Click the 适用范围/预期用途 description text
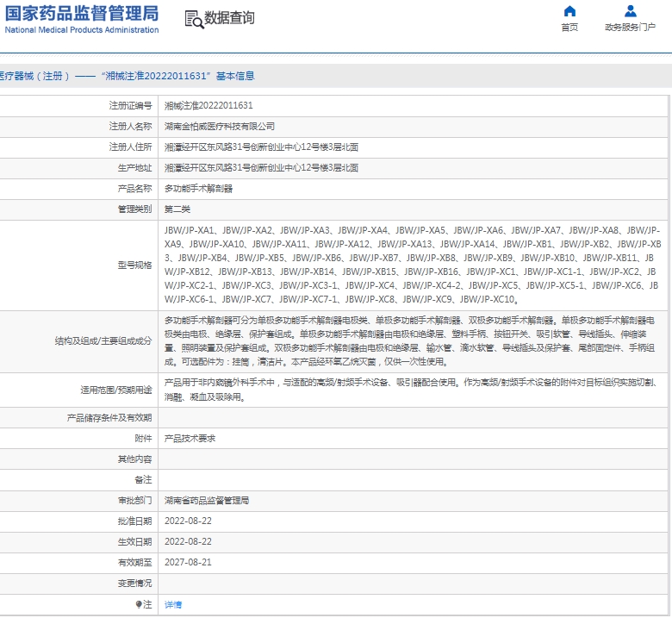The image size is (672, 618). [x=410, y=390]
